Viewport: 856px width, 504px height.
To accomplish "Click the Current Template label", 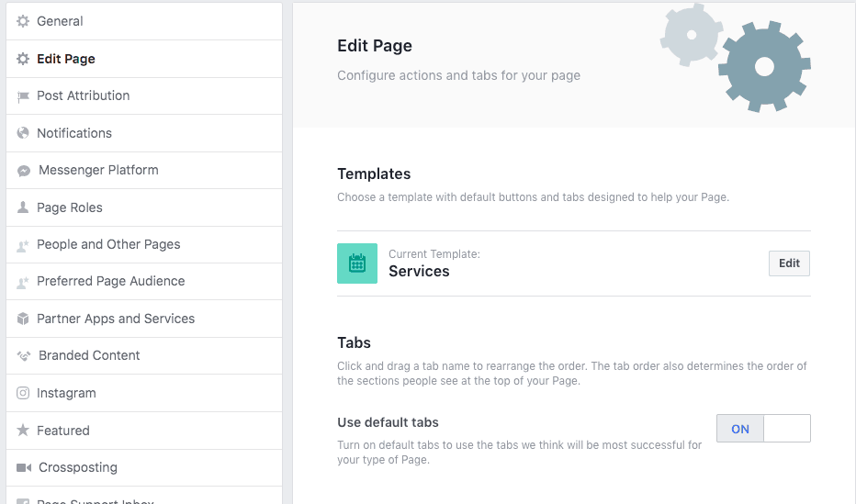I will (434, 254).
